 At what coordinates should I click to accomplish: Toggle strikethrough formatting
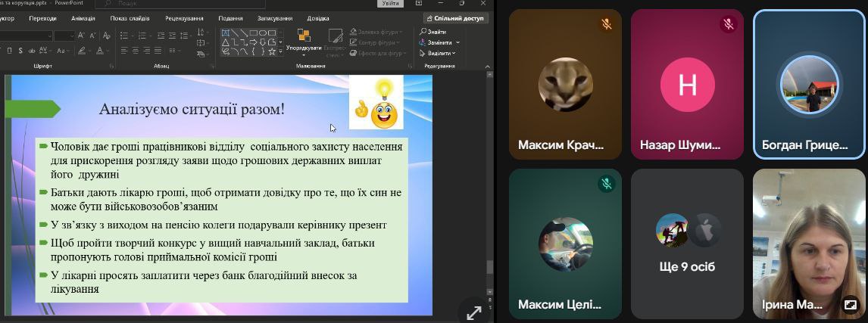tap(32, 51)
